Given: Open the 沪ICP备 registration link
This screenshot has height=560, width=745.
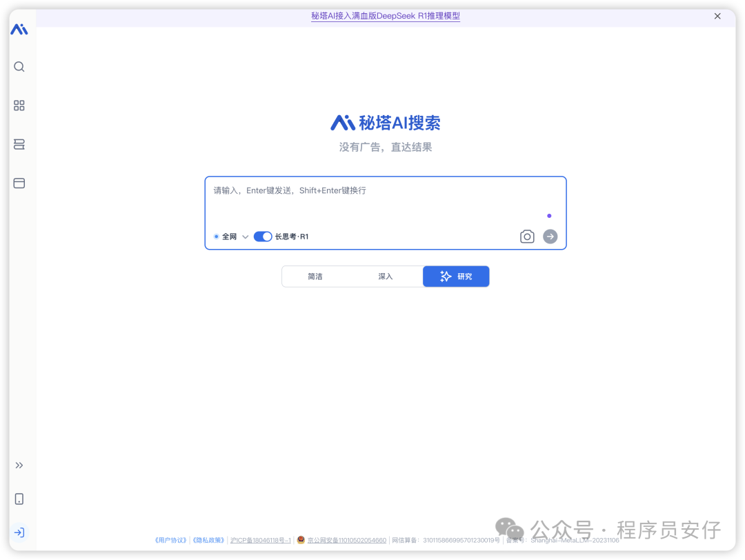Looking at the screenshot, I should click(260, 540).
